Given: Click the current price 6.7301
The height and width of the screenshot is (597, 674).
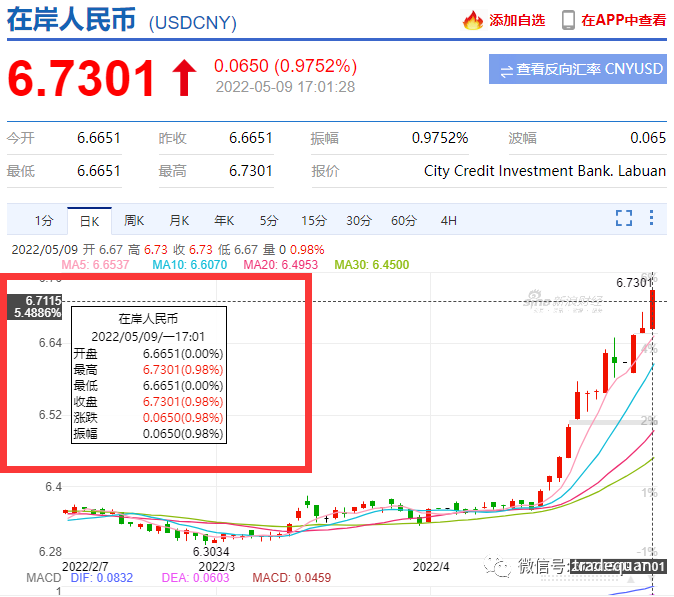Looking at the screenshot, I should click(x=81, y=78).
